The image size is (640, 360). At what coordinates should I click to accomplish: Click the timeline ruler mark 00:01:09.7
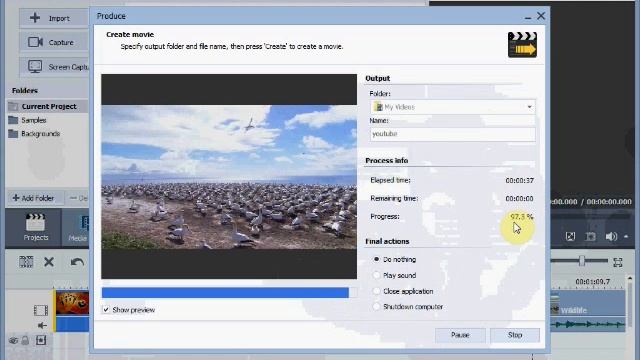[592, 282]
